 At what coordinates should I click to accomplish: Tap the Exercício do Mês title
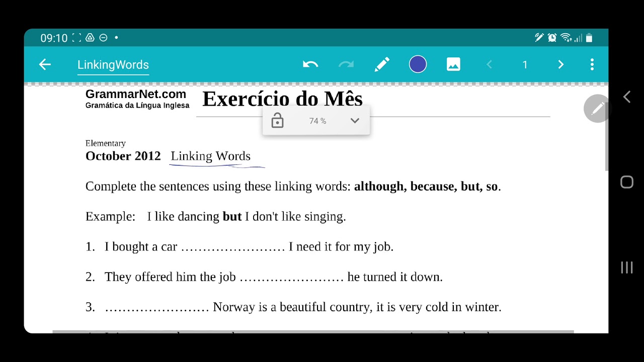click(282, 99)
